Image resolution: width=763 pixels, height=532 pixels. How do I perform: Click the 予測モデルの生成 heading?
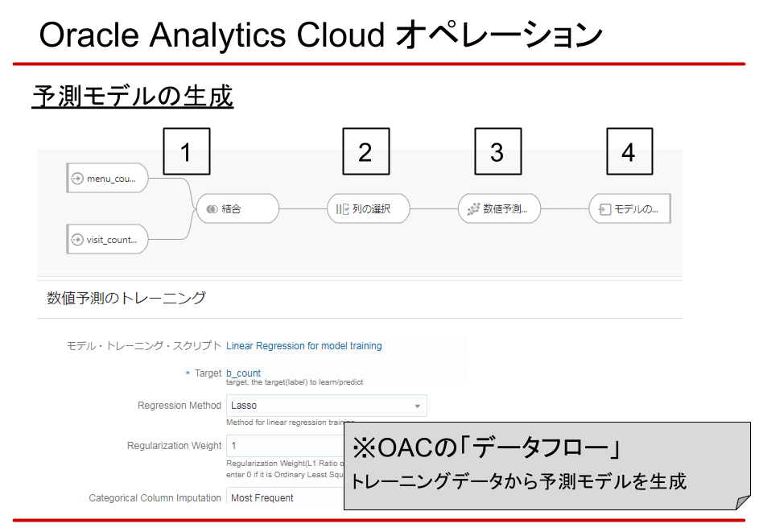click(x=133, y=96)
